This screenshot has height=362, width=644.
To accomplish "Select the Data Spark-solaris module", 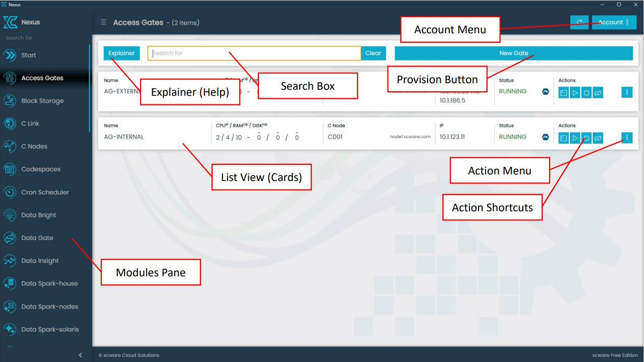I will click(x=11, y=329).
